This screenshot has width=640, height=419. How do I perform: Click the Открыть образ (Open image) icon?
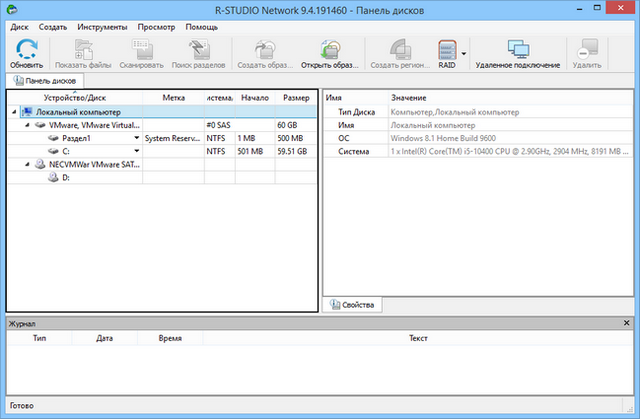pyautogui.click(x=328, y=52)
